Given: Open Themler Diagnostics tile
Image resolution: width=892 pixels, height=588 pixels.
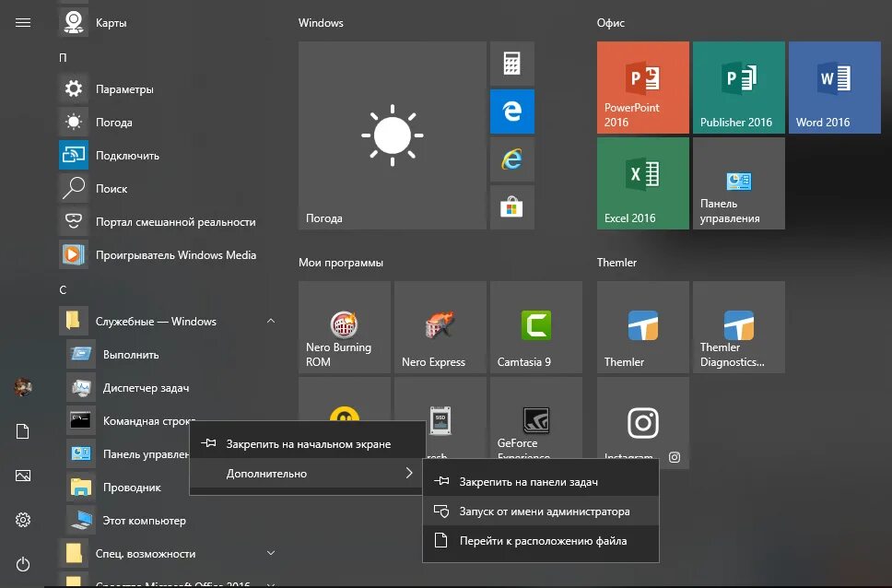Looking at the screenshot, I should point(739,327).
